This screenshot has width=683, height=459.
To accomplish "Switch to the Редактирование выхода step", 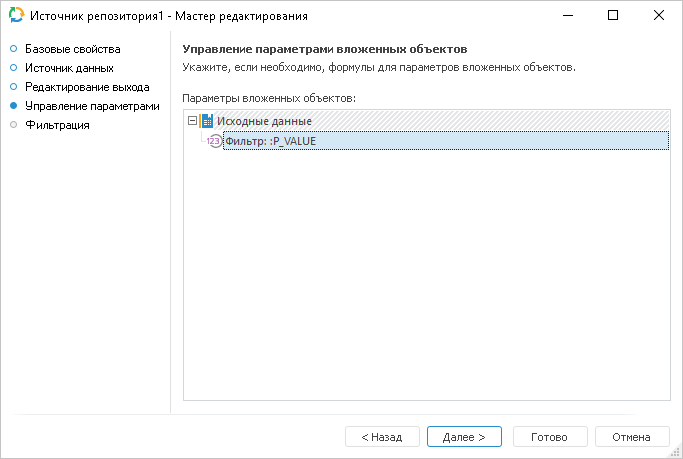I will tap(87, 87).
